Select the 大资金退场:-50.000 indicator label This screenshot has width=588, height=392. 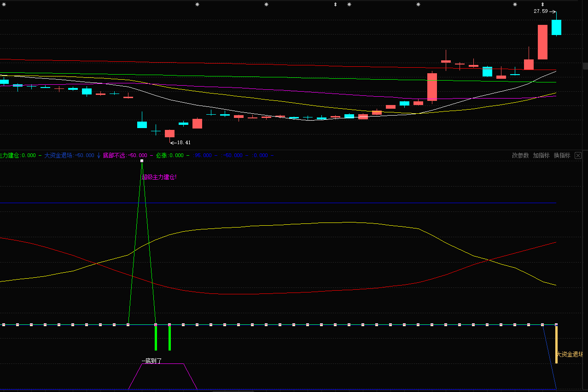point(69,155)
